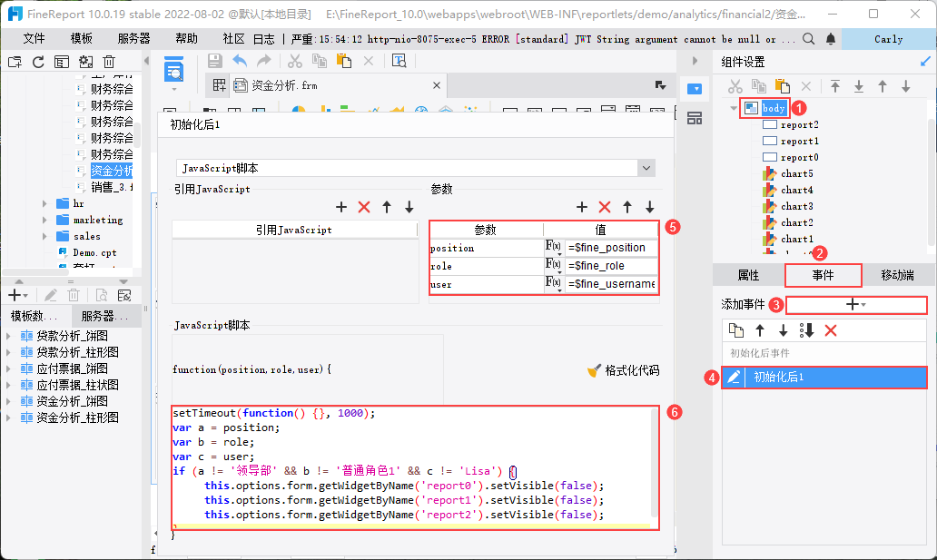The image size is (937, 560).
Task: Open the JavaScript脚本 type dropdown
Action: pyautogui.click(x=646, y=168)
